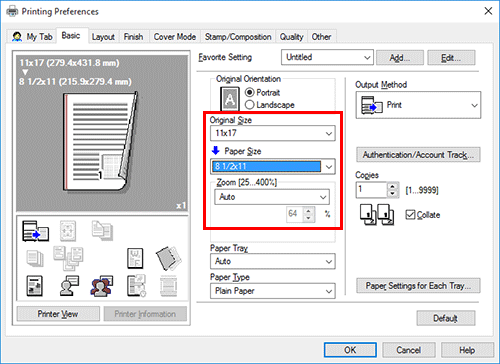This screenshot has width=500, height=364.
Task: Select Portrait orientation radio button
Action: coord(249,92)
